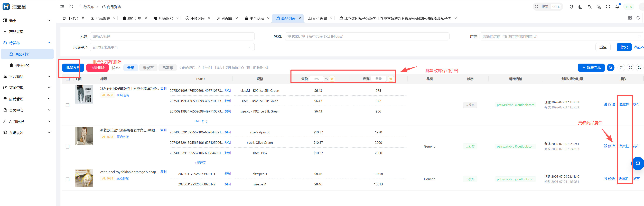Tick the select-all checkbox in table header

(x=68, y=79)
